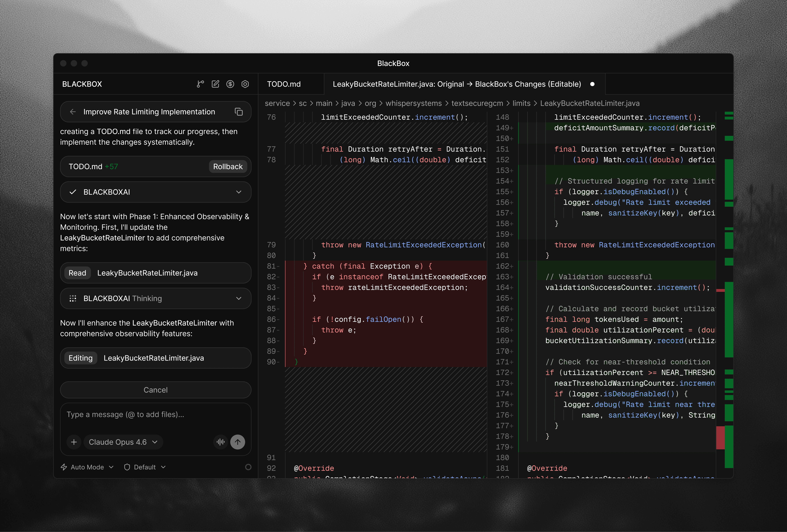
Task: Click the back arrow beside Improve Rate Limiting
Action: (x=72, y=112)
